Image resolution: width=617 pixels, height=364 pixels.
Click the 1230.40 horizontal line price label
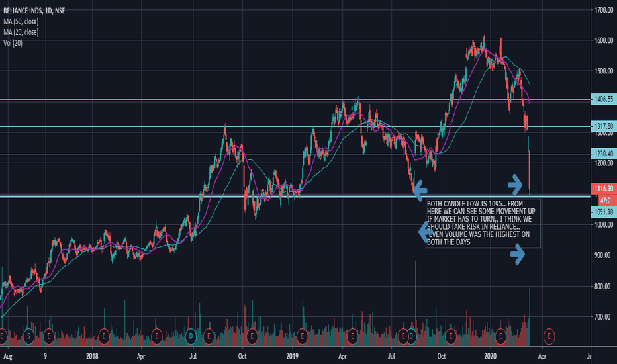604,154
